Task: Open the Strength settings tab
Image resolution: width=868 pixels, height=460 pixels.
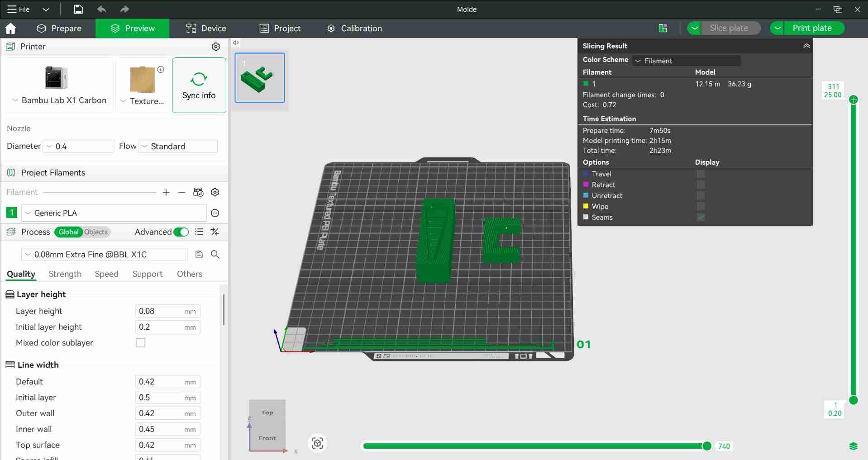Action: [65, 274]
